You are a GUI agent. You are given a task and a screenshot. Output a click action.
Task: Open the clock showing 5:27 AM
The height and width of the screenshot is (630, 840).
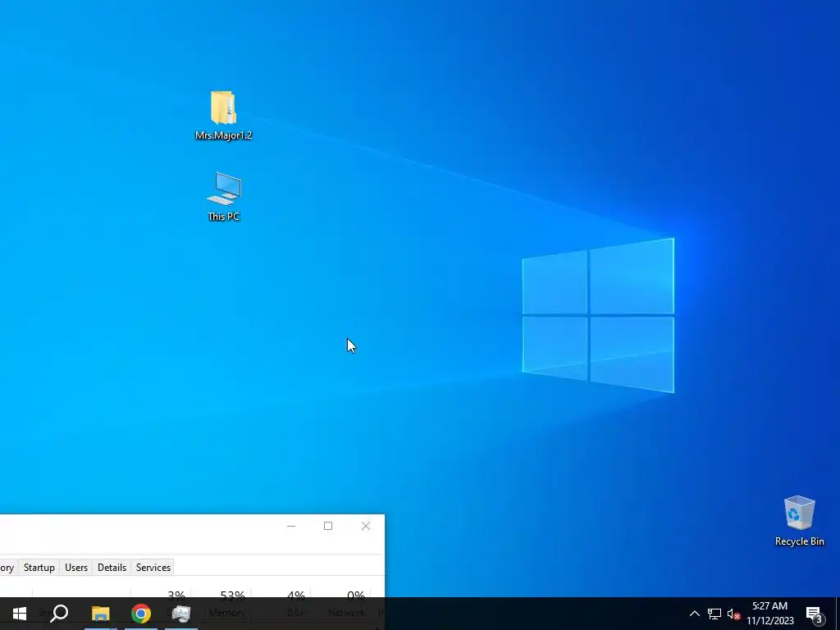coord(769,614)
